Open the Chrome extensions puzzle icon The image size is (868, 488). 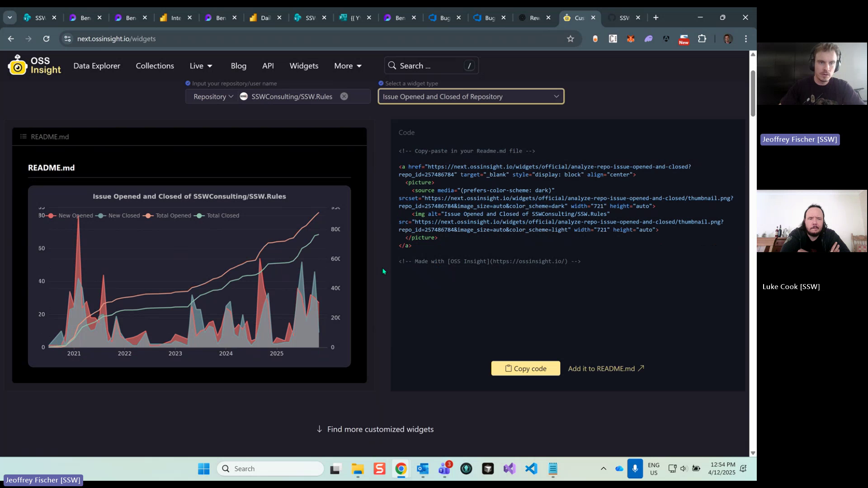point(702,39)
